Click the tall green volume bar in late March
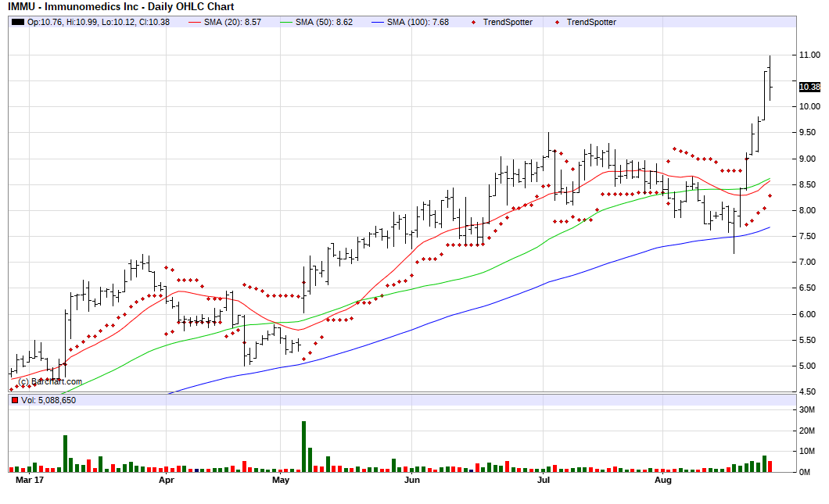This screenshot has height=504, width=829. (x=66, y=453)
